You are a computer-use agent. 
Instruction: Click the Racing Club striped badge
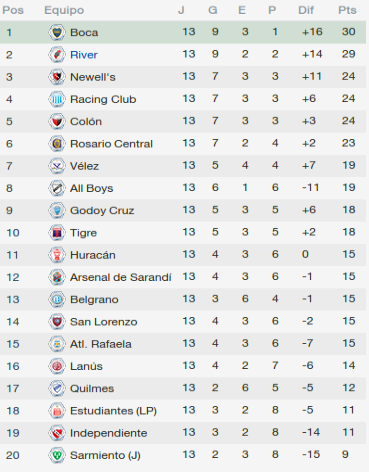(57, 99)
